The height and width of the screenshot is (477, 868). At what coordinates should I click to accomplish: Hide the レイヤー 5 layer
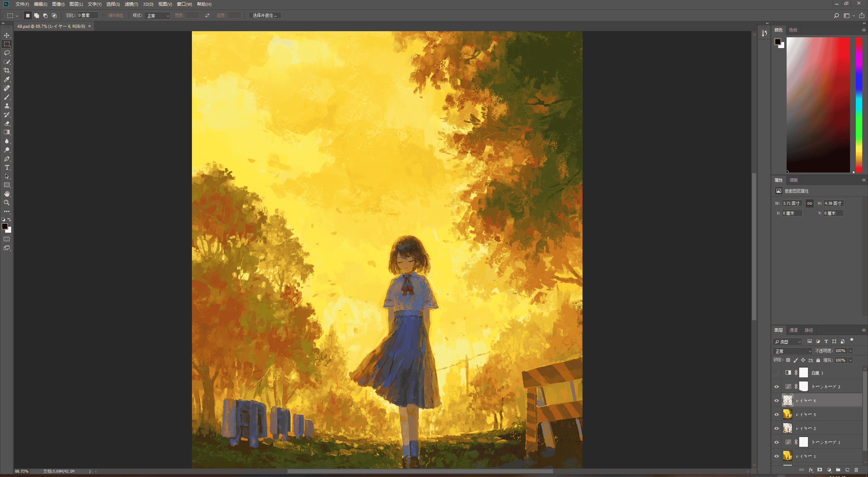point(776,414)
